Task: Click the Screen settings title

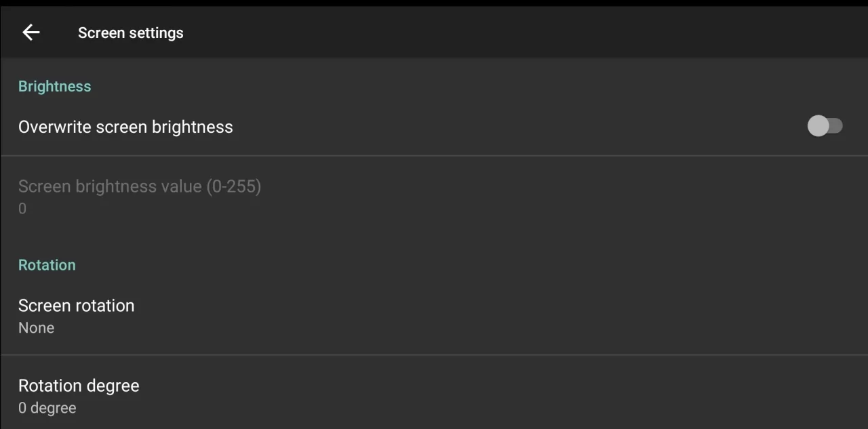Action: point(131,33)
